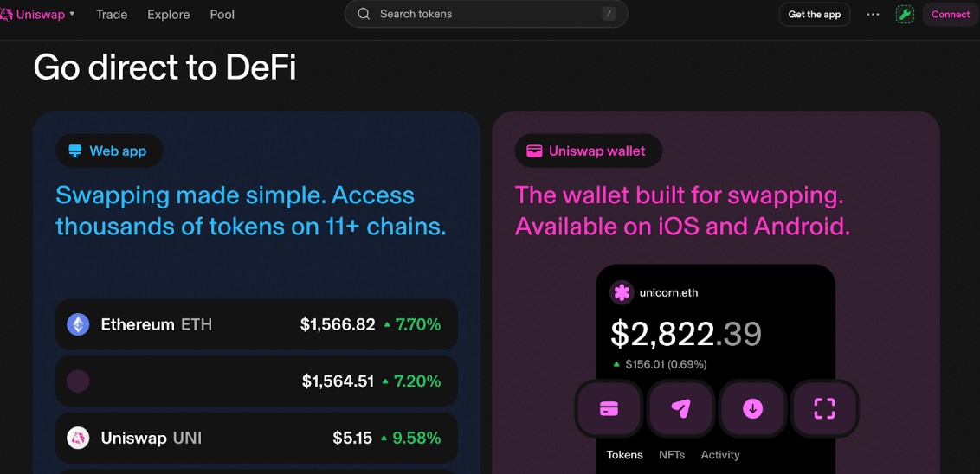Click the unicorn.eth avatar icon
This screenshot has width=980, height=474.
coord(621,292)
